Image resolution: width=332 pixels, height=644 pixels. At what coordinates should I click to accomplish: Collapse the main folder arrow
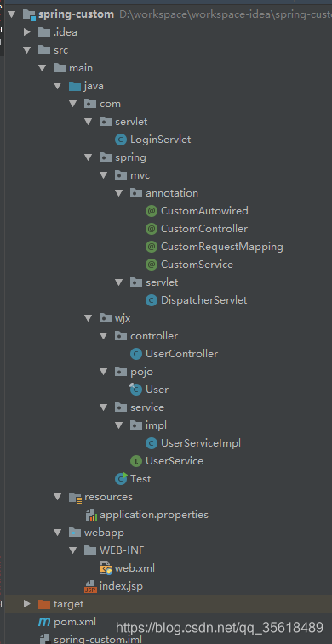(x=43, y=68)
